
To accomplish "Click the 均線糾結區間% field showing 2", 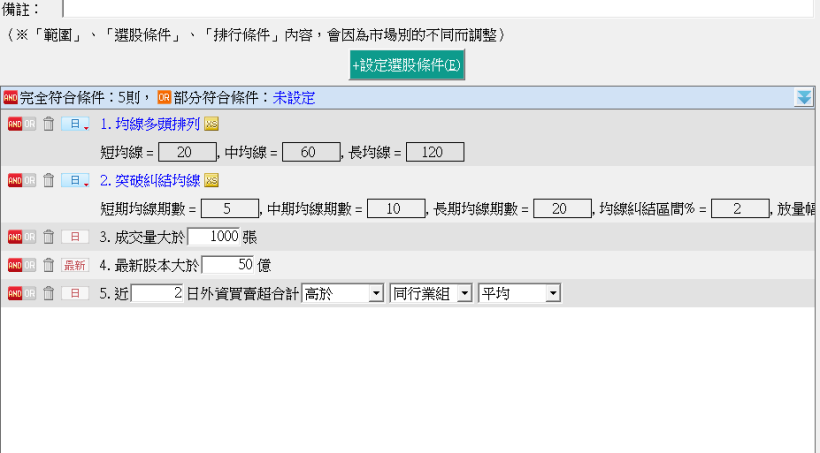I will (x=741, y=209).
